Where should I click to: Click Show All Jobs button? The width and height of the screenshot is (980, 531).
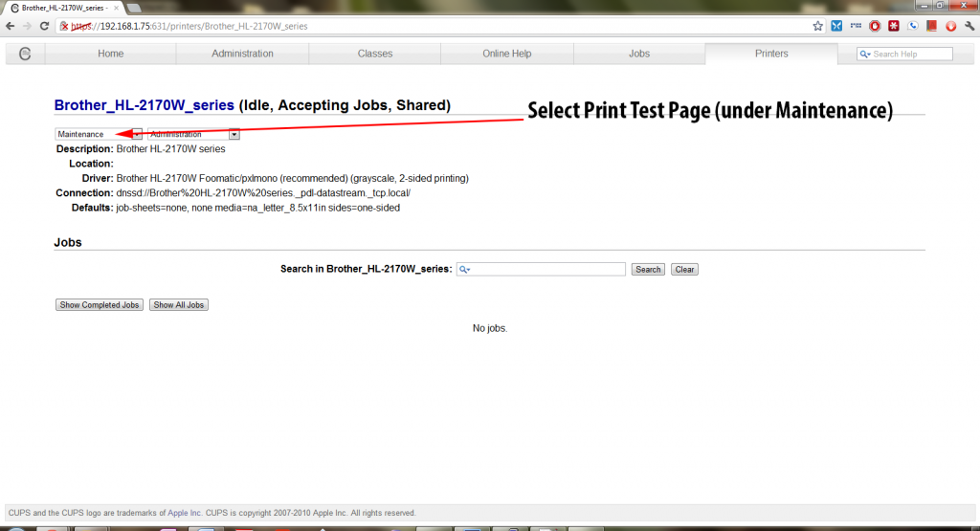(179, 305)
